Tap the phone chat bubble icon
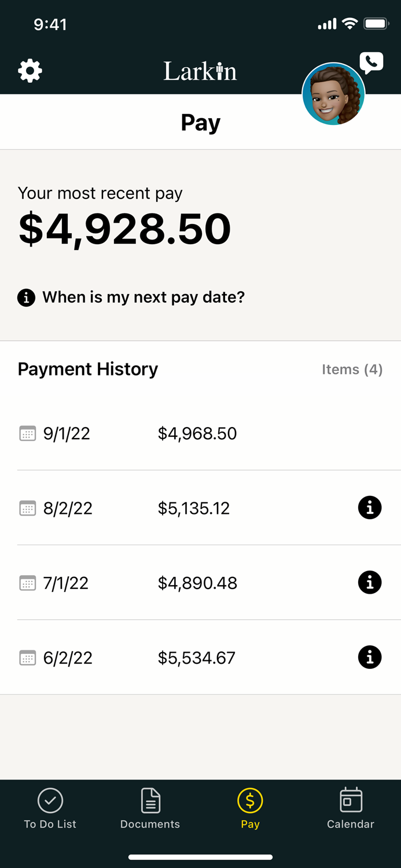401x868 pixels. point(371,62)
